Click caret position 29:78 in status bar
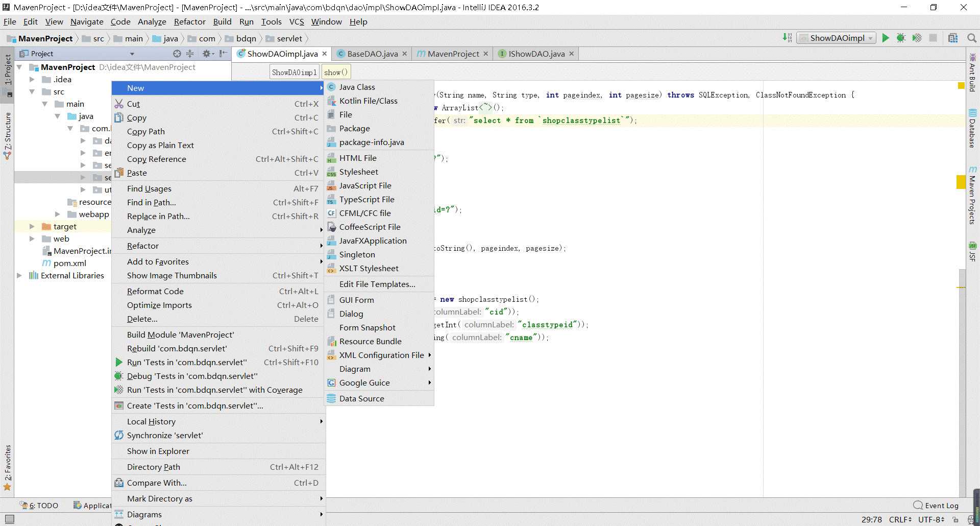The width and height of the screenshot is (980, 526). point(871,519)
